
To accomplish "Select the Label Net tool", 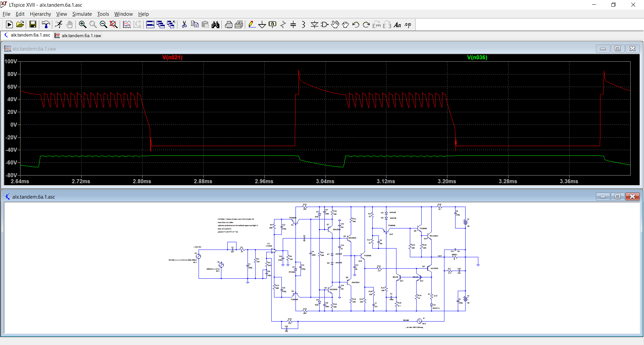I will [x=273, y=24].
